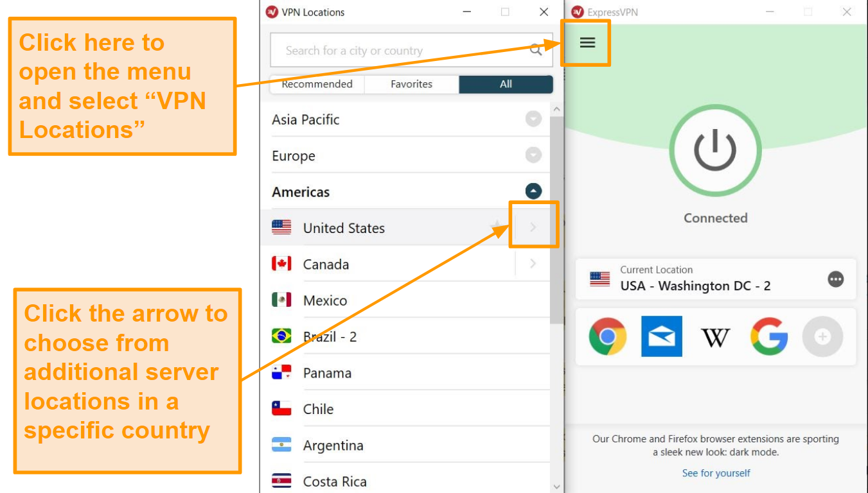The width and height of the screenshot is (868, 493).
Task: Favorite the United States with star
Action: point(496,226)
